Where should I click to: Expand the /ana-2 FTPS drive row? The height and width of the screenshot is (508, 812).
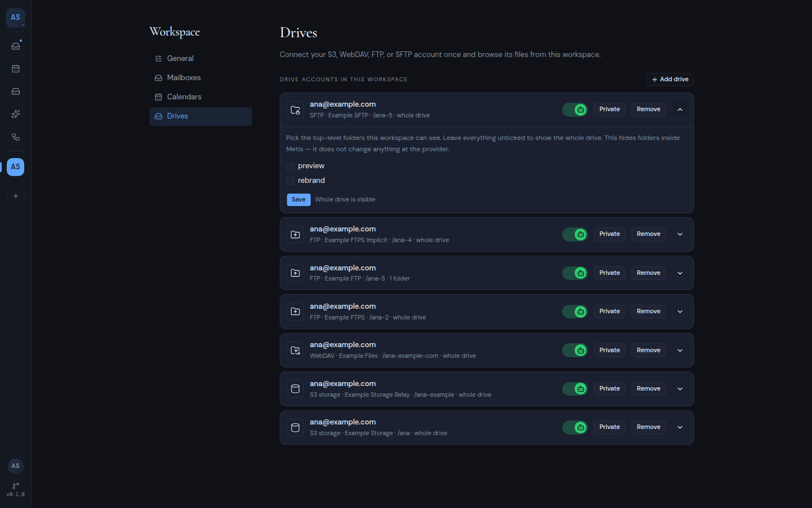click(x=680, y=312)
